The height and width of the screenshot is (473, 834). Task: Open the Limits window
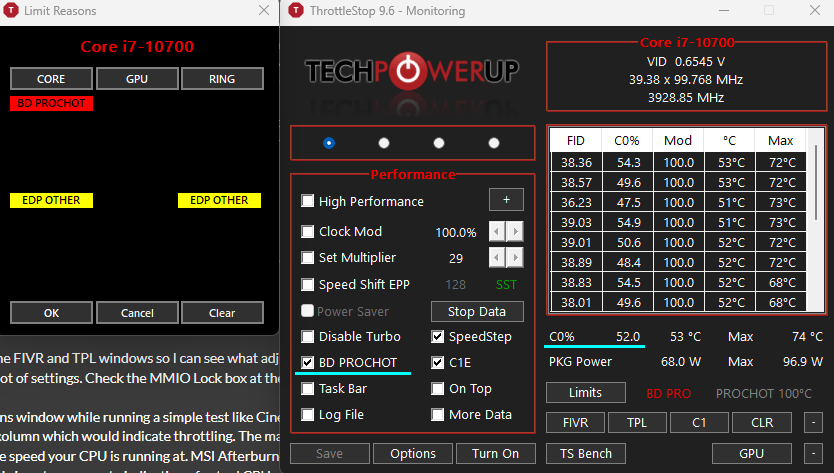(586, 393)
